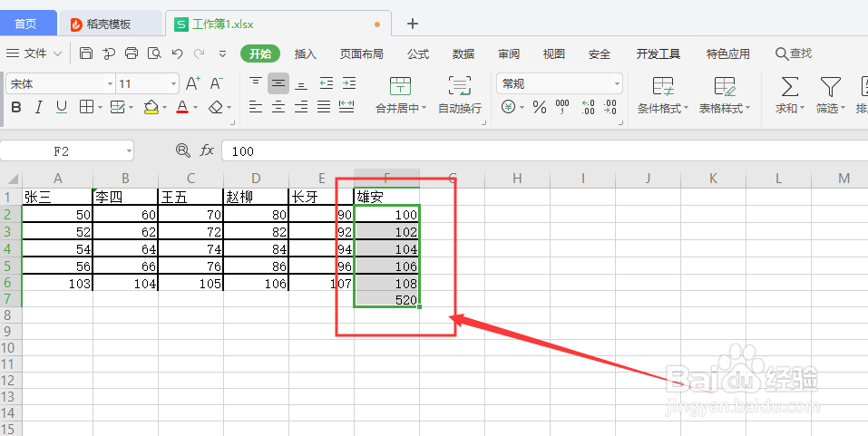Expand quick access toolbar customize arrow

click(x=222, y=53)
